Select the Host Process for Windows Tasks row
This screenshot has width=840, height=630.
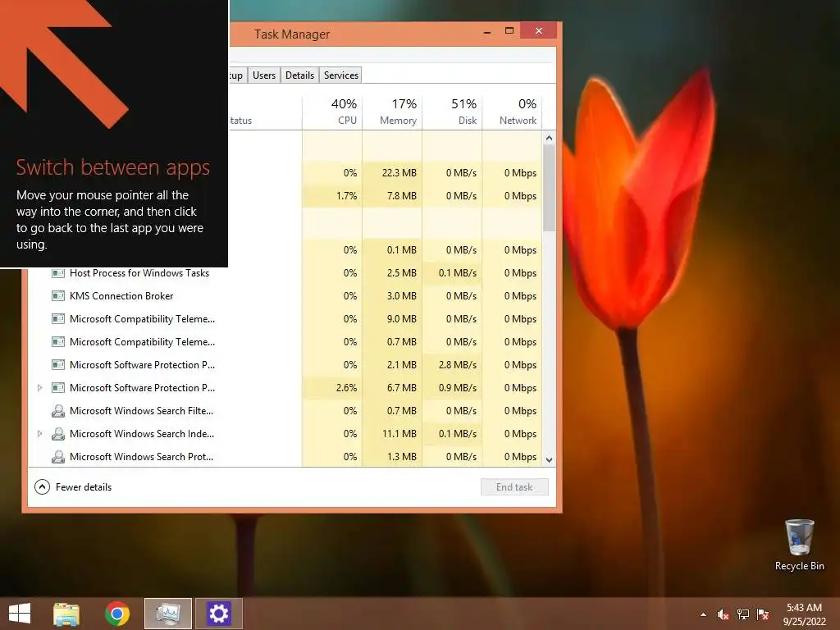coord(285,273)
